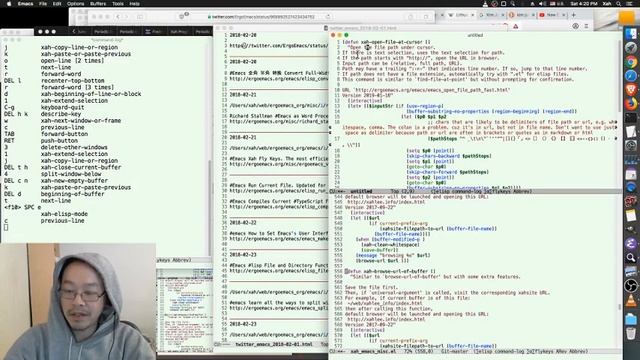Click the volume icon in menu bar
This screenshot has width=640, height=360.
(x=542, y=4)
